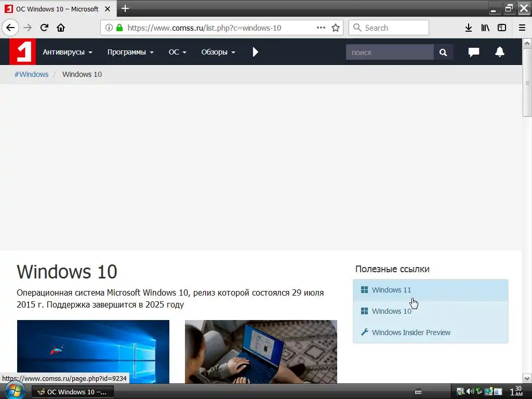Open the library bookshelf icon
Screen dimensions: 532x399
point(485,28)
